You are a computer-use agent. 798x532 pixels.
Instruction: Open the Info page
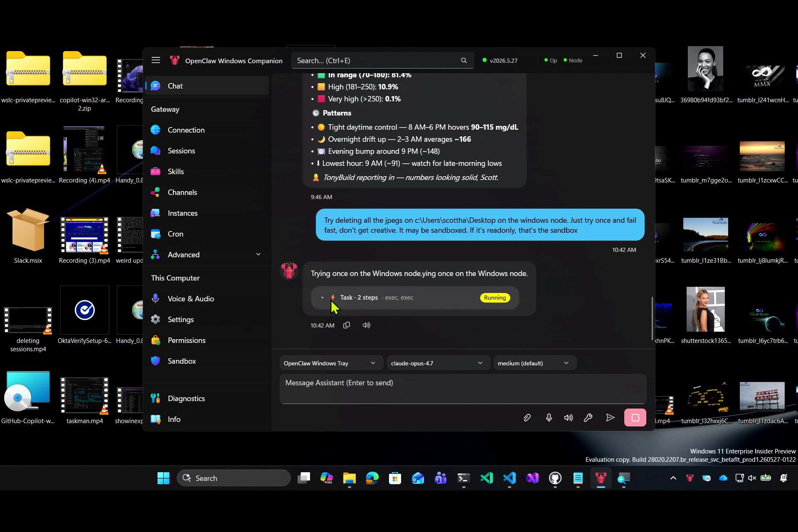point(207,419)
